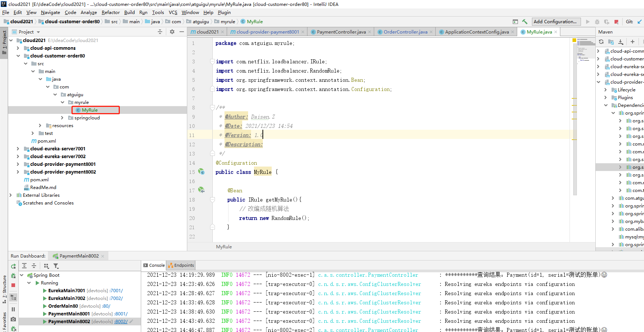Click the Project panel scroll-from-source icon
Screen dimensions: 644x332
(160, 32)
